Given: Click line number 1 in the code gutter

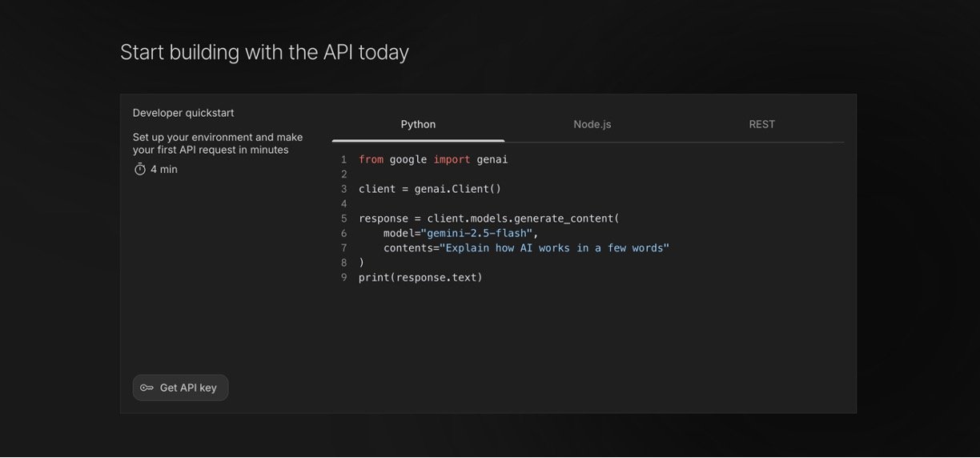Looking at the screenshot, I should (x=343, y=159).
